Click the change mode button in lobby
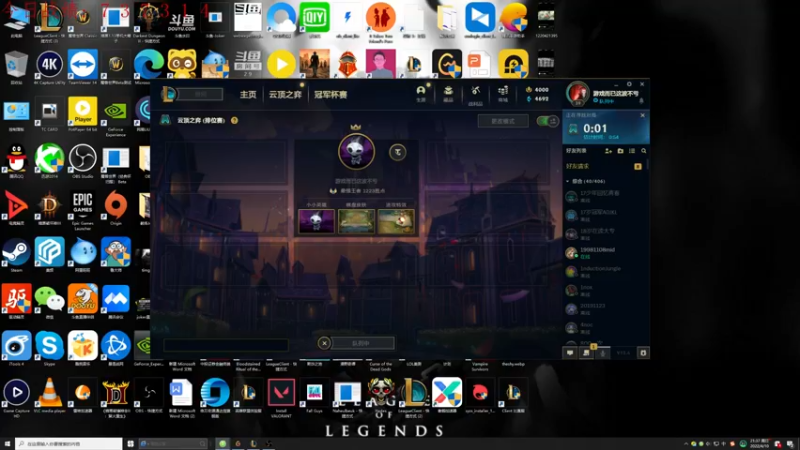The image size is (800, 450). click(503, 121)
